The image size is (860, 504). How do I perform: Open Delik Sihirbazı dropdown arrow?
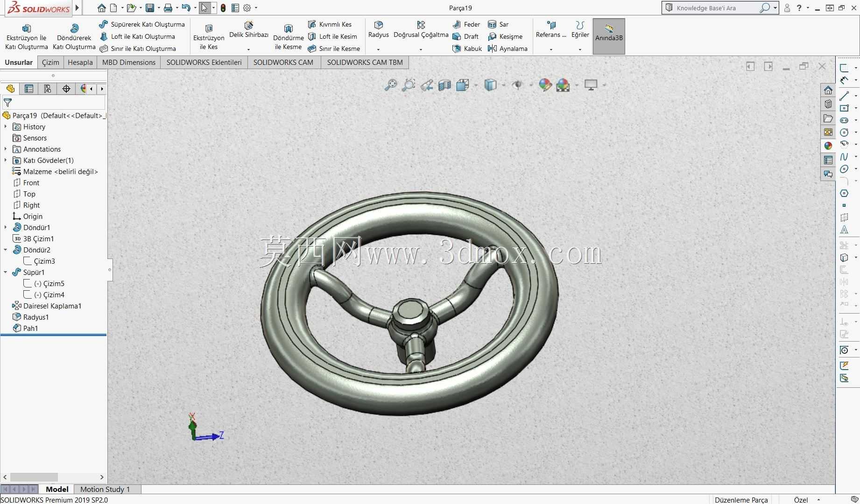[x=249, y=49]
